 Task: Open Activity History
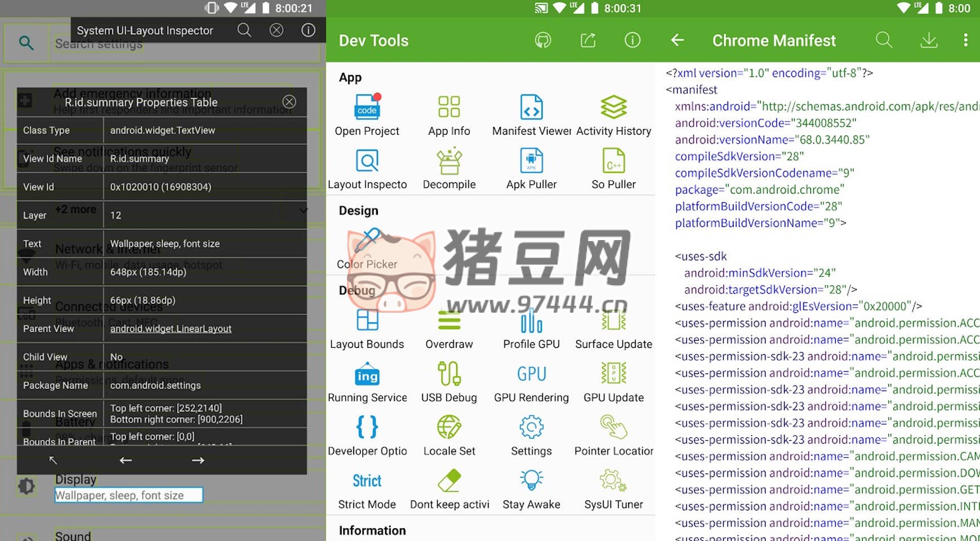[613, 116]
